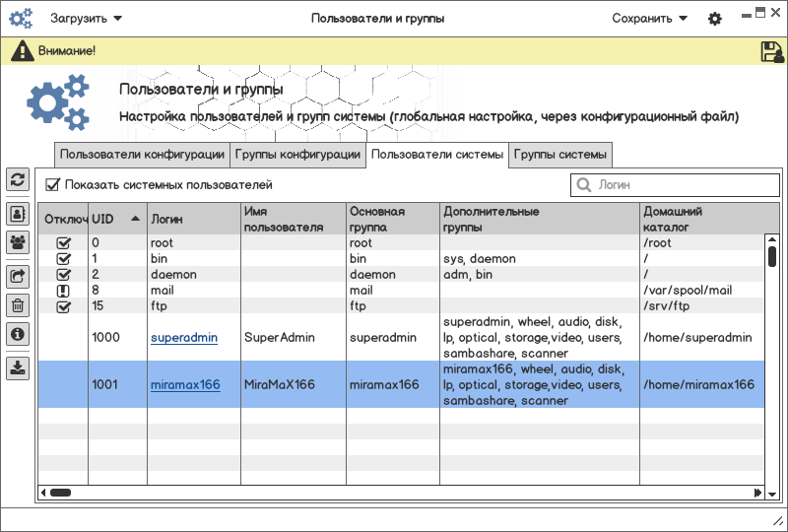Click the add user contact-card icon

[18, 213]
